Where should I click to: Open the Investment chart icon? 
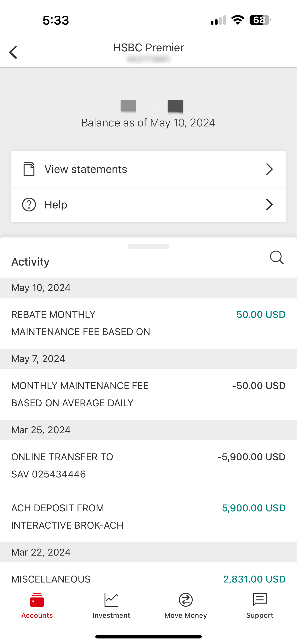(x=111, y=600)
